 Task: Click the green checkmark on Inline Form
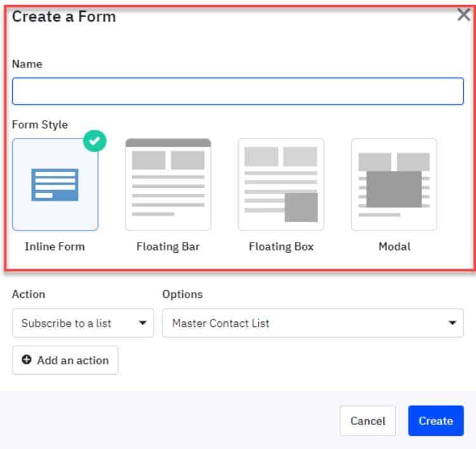tap(95, 141)
